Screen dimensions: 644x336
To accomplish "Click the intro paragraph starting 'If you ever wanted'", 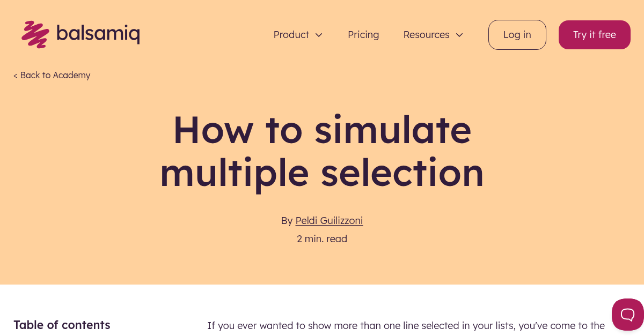I will click(x=406, y=326).
